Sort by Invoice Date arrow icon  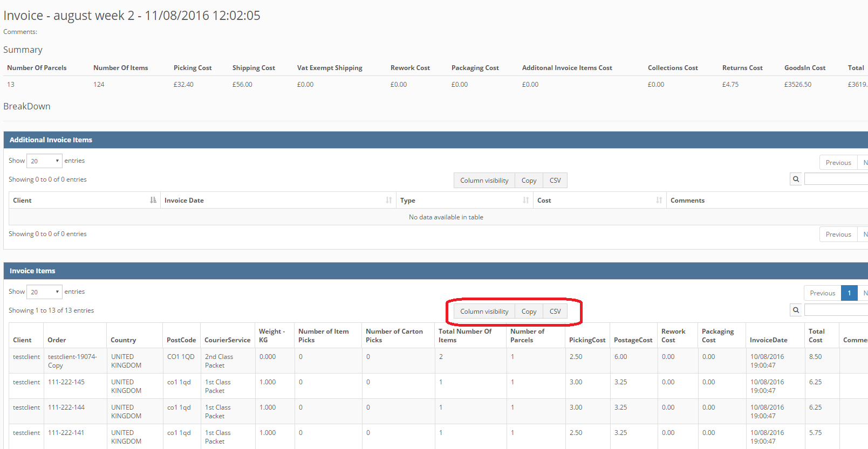click(389, 200)
